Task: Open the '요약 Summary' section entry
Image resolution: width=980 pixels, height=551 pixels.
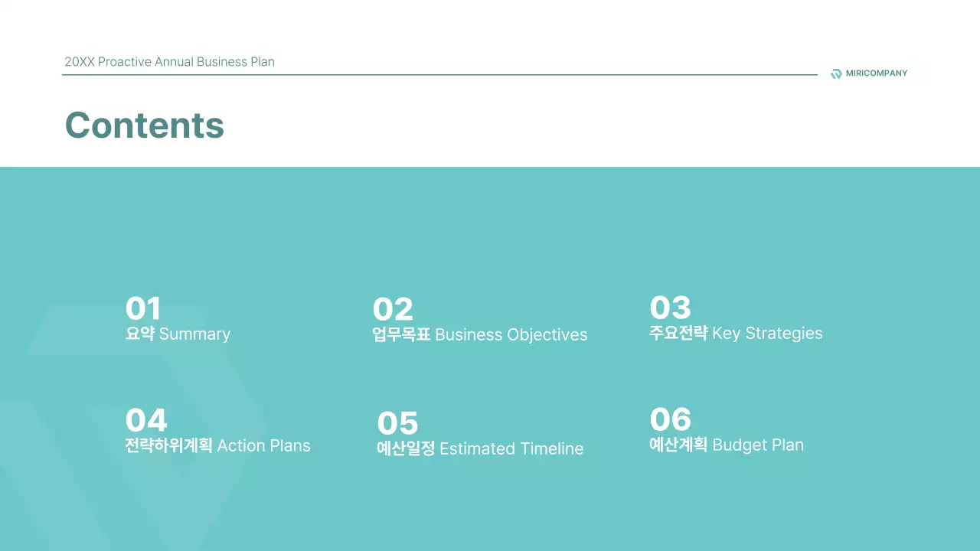Action: (178, 334)
